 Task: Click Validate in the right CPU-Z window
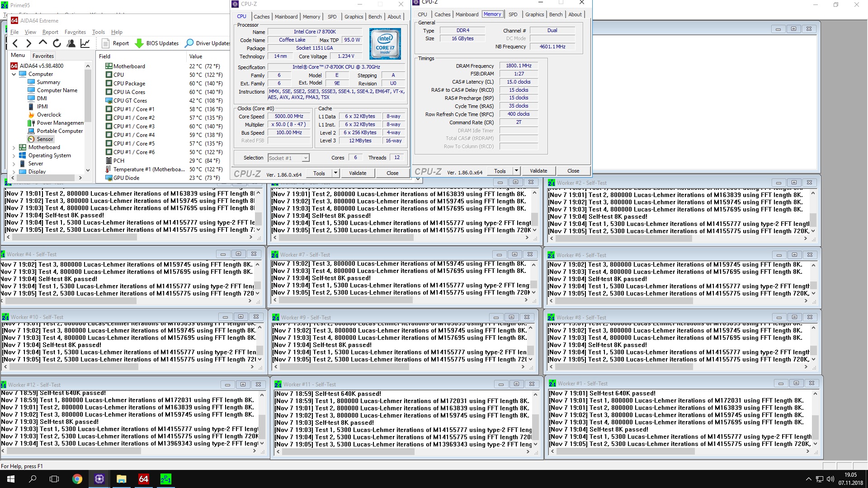coord(538,171)
